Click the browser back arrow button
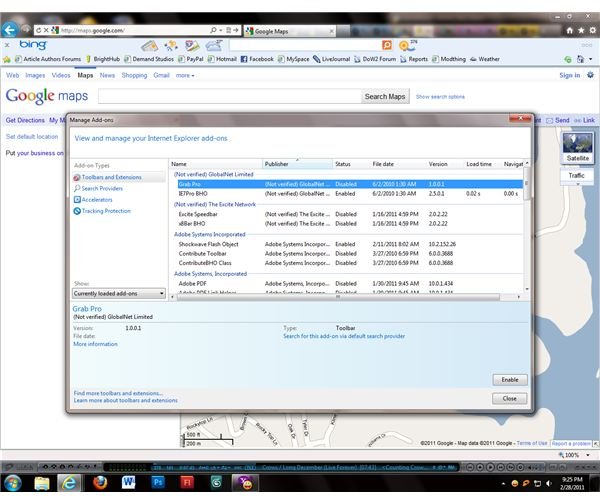The height and width of the screenshot is (497, 600). 10,30
